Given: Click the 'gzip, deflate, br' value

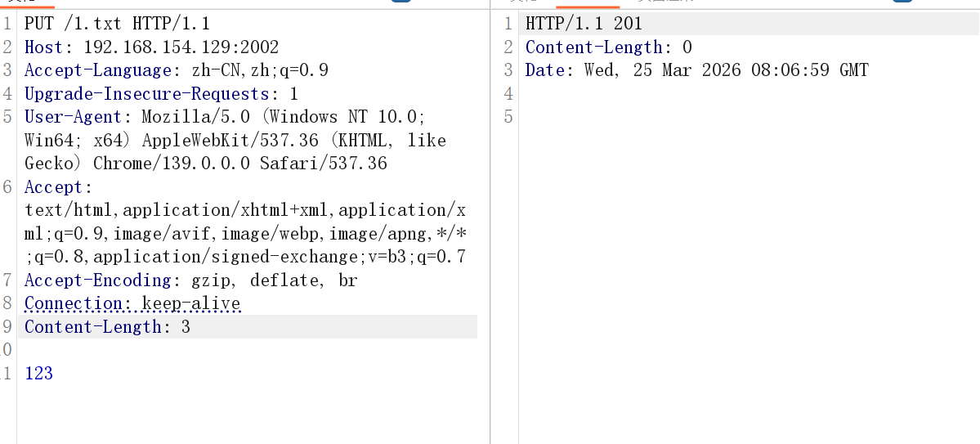Looking at the screenshot, I should [x=275, y=280].
